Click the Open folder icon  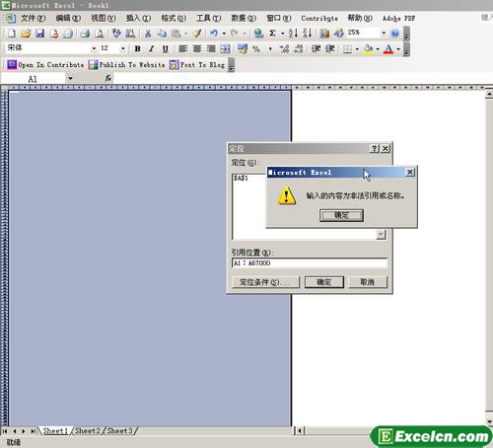(26, 34)
